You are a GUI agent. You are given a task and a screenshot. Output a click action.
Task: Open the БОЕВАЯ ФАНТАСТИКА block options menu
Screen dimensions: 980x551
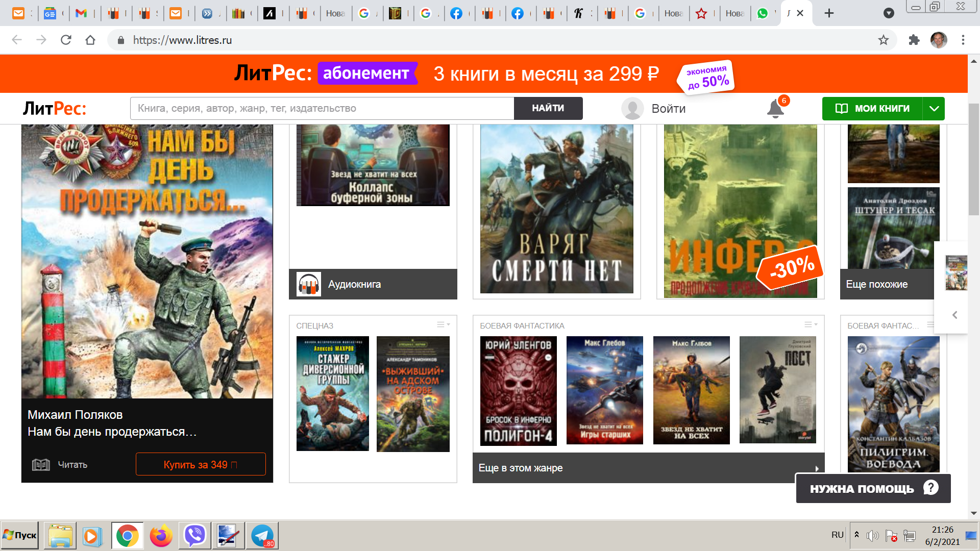point(811,324)
